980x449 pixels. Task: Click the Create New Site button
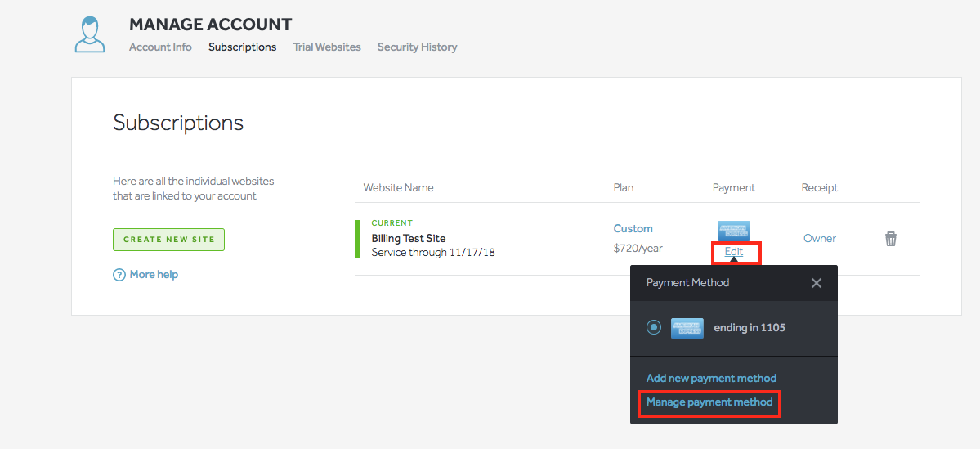pyautogui.click(x=168, y=240)
